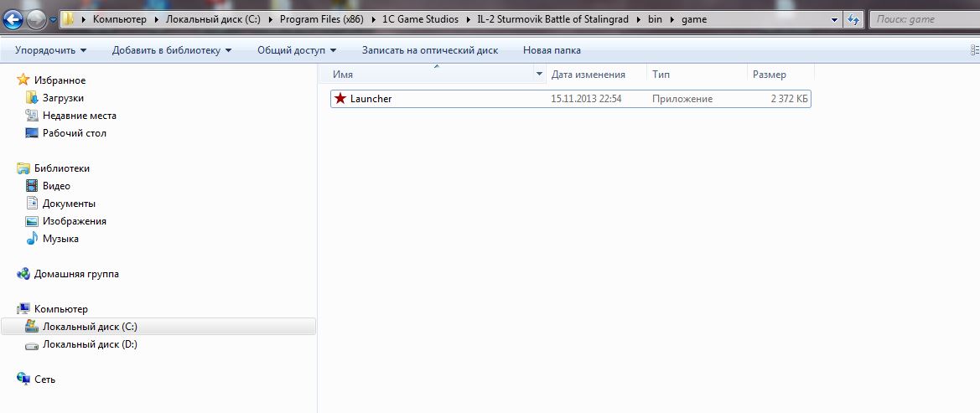Click the Библиотеки icon
980x413 pixels.
click(23, 168)
